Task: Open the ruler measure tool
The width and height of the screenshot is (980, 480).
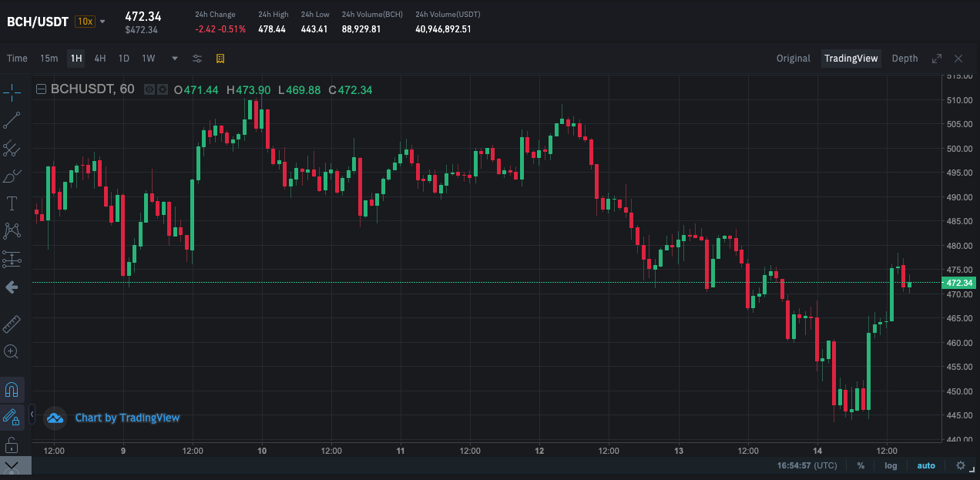Action: click(12, 324)
